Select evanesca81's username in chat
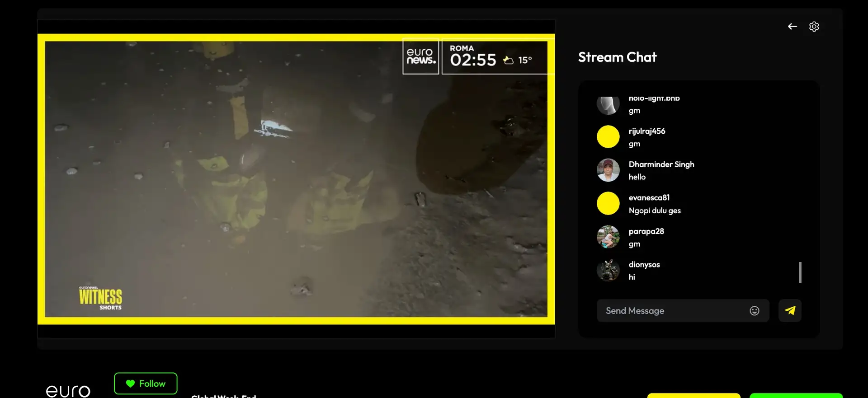Viewport: 868px width, 398px height. click(x=649, y=198)
